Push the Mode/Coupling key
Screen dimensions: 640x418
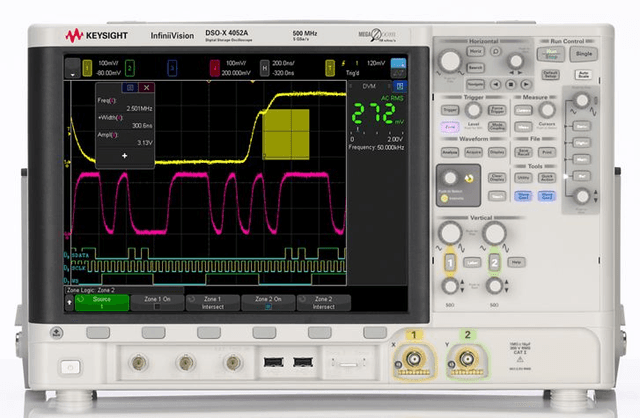coord(497,127)
